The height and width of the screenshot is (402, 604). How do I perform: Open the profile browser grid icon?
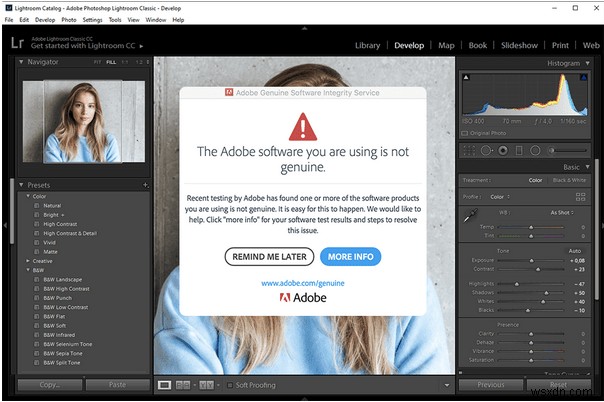[581, 197]
